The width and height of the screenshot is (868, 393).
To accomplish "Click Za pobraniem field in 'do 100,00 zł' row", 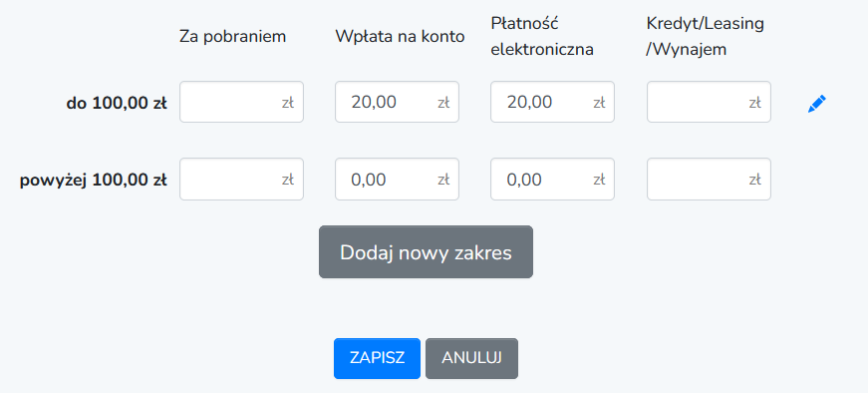I will pos(241,102).
